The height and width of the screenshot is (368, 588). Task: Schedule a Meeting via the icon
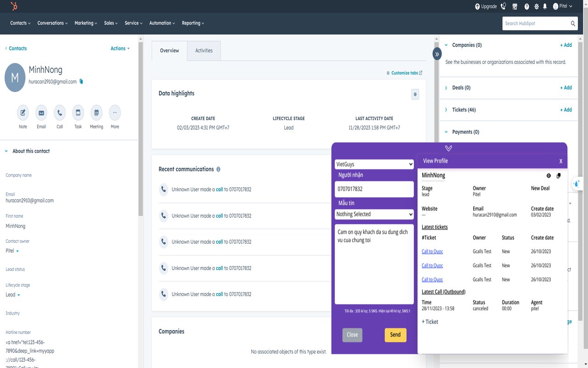(96, 113)
